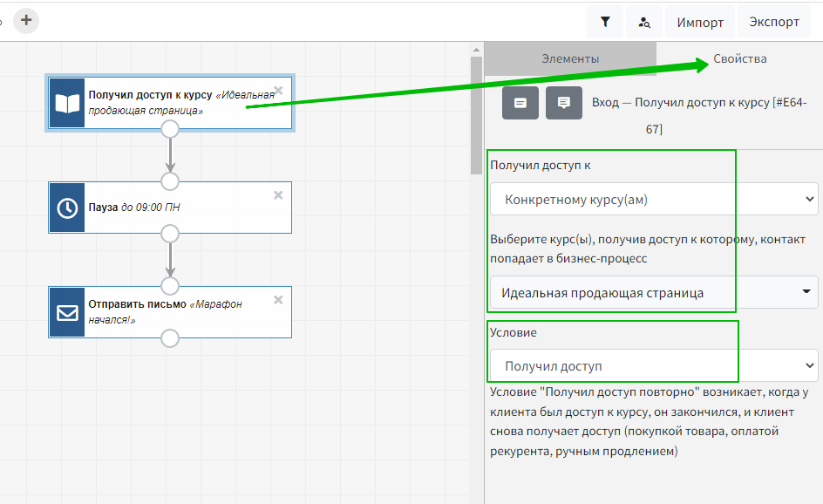Close the Получил доступ к курсу block
823x504 pixels.
[278, 90]
